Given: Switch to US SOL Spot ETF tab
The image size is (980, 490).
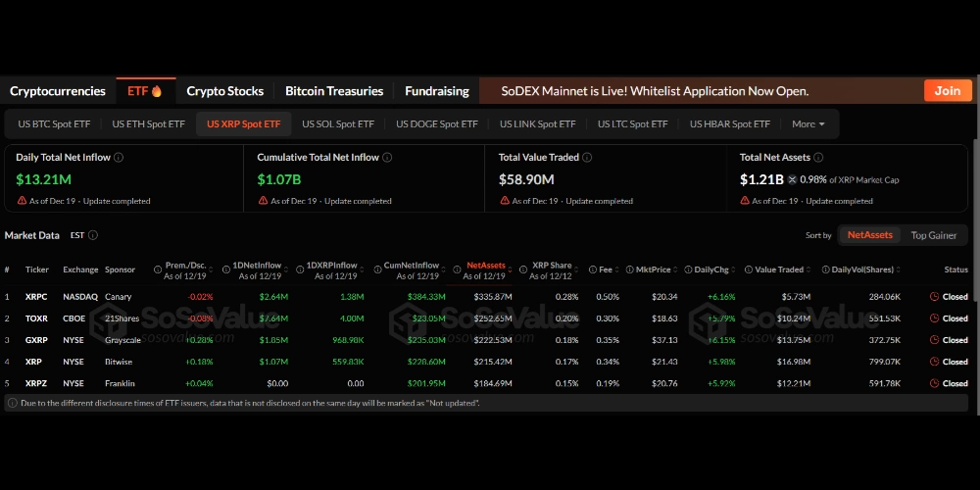Looking at the screenshot, I should pos(337,124).
